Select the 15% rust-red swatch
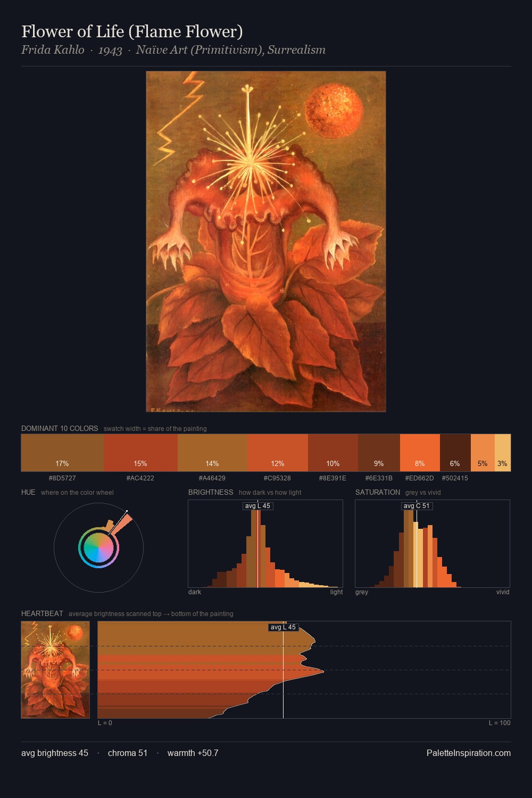Image resolution: width=532 pixels, height=798 pixels. click(x=140, y=453)
